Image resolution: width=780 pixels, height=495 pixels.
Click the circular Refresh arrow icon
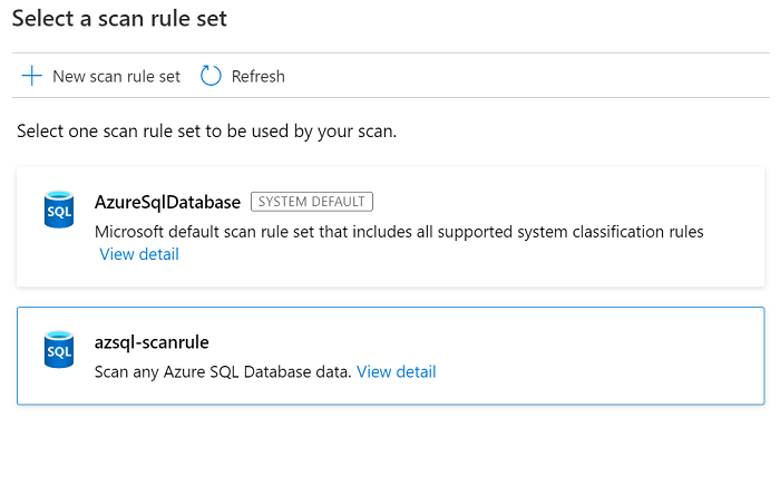pyautogui.click(x=210, y=76)
